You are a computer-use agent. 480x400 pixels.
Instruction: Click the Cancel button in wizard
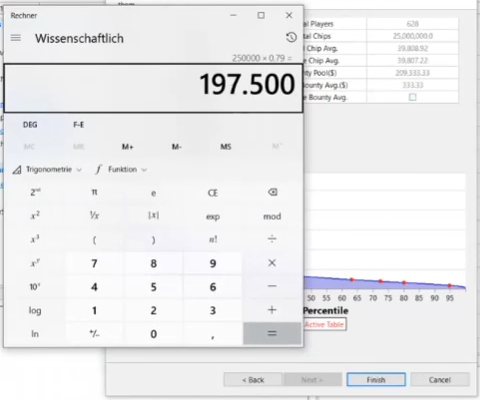(x=440, y=380)
